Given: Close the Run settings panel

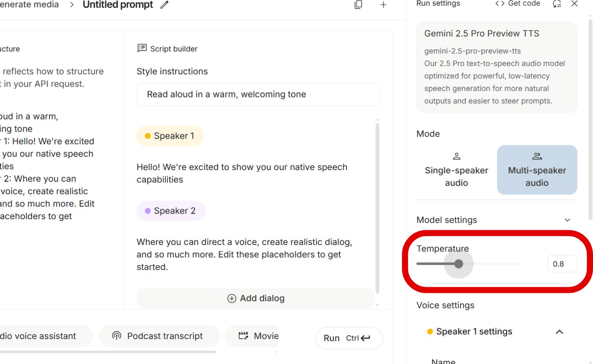Looking at the screenshot, I should click(574, 4).
